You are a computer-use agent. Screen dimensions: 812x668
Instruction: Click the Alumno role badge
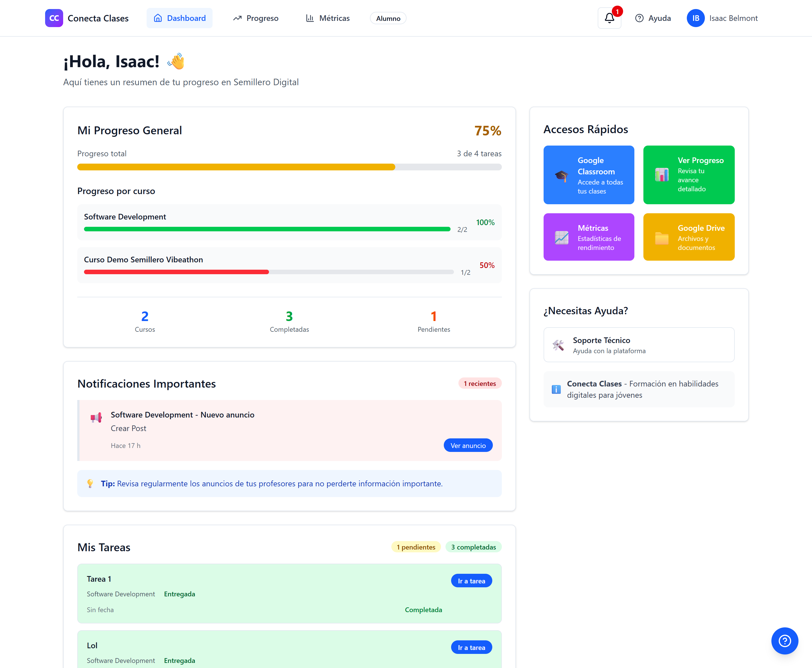pos(388,18)
